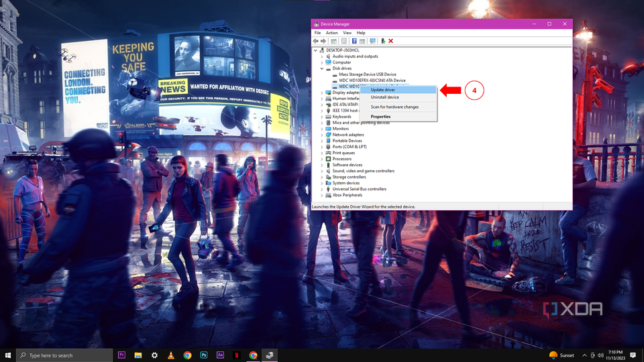Click the Sunset weather widget on taskbar
The width and height of the screenshot is (644, 362).
coord(561,355)
